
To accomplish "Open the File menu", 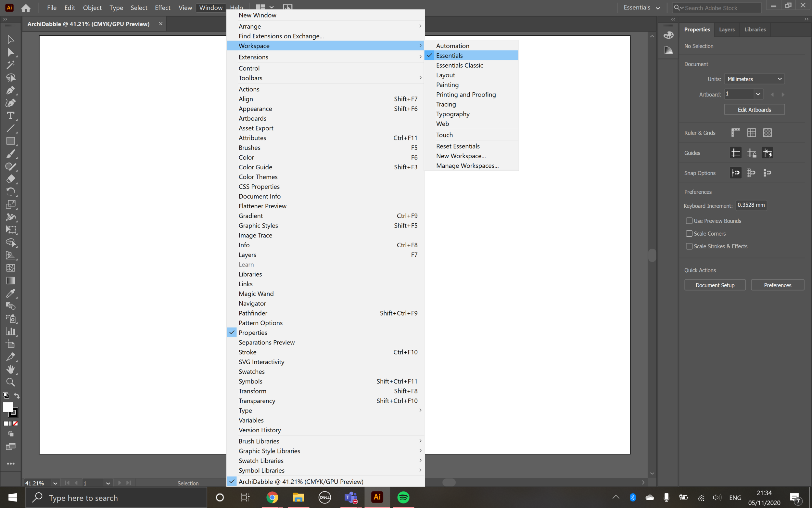I will click(52, 8).
